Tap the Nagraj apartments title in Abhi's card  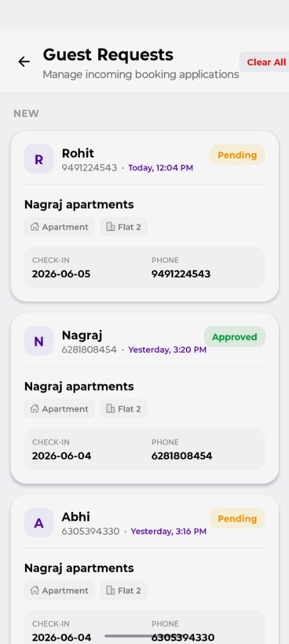[x=79, y=568]
